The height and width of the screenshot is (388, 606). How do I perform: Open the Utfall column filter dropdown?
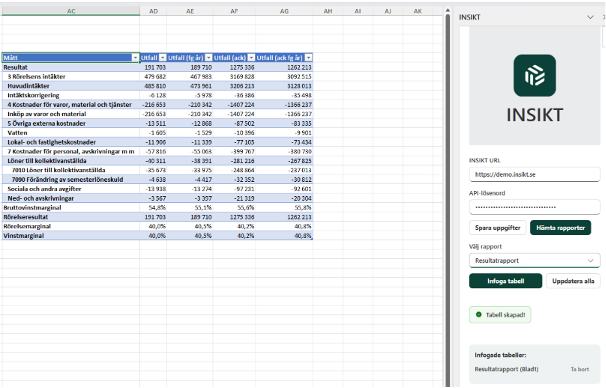(163, 58)
